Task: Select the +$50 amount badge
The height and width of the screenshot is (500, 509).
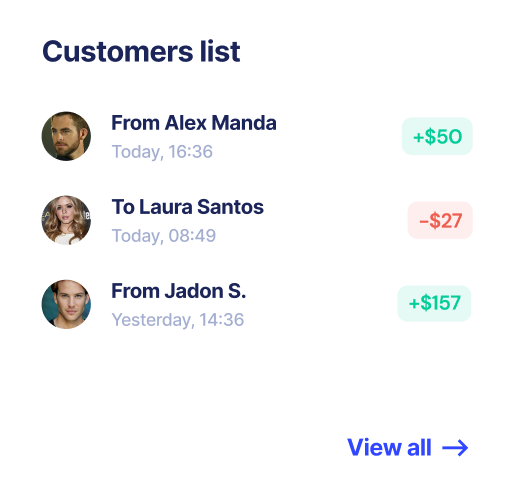Action: pyautogui.click(x=437, y=136)
